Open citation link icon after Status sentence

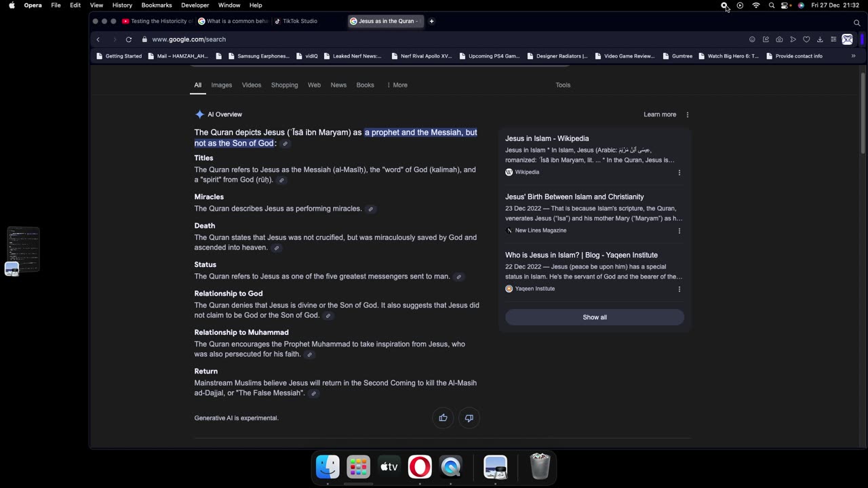tap(458, 277)
